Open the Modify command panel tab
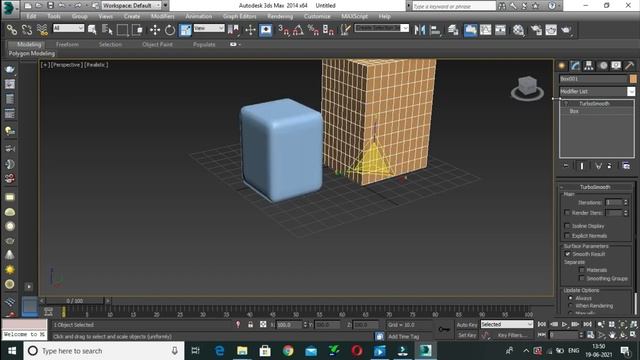This screenshot has height=360, width=640. click(x=576, y=66)
